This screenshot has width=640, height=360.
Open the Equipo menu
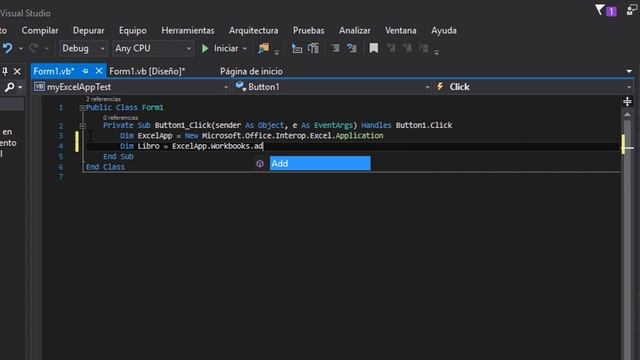click(x=133, y=31)
